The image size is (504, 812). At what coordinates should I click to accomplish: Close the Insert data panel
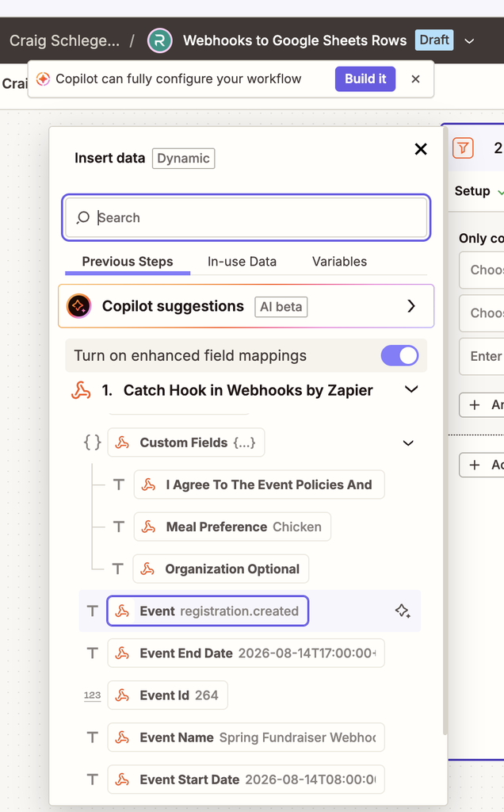tap(421, 149)
